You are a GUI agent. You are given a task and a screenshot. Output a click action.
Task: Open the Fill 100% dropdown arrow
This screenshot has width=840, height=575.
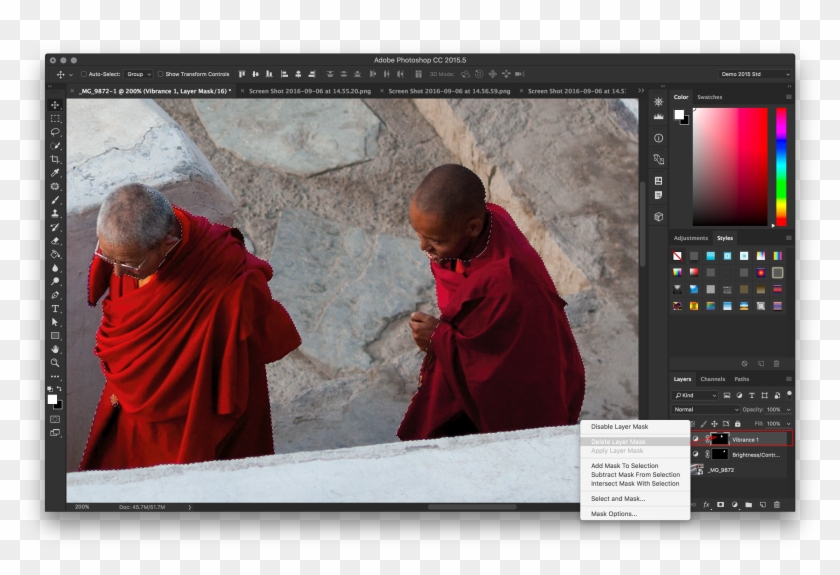click(x=788, y=424)
